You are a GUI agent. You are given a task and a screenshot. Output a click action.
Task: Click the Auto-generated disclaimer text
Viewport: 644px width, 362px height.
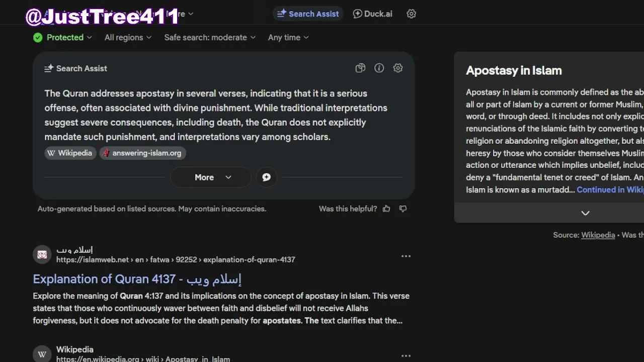[x=152, y=209]
